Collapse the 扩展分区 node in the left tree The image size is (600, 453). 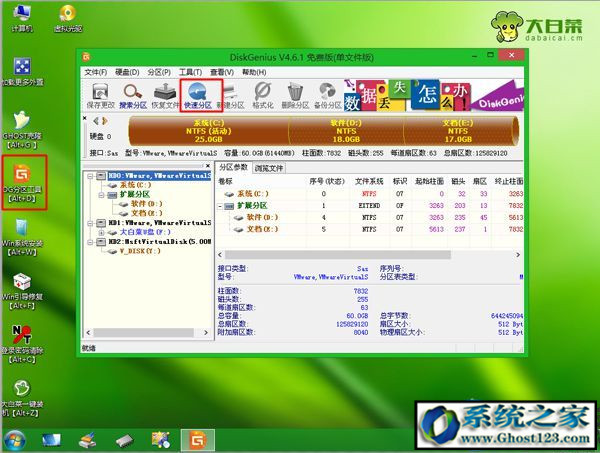[101, 195]
